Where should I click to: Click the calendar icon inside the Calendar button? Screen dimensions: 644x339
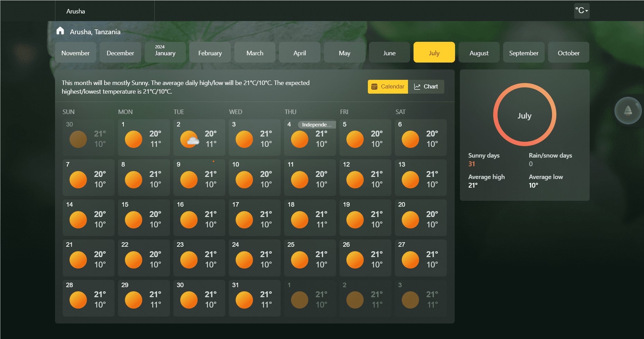click(375, 86)
